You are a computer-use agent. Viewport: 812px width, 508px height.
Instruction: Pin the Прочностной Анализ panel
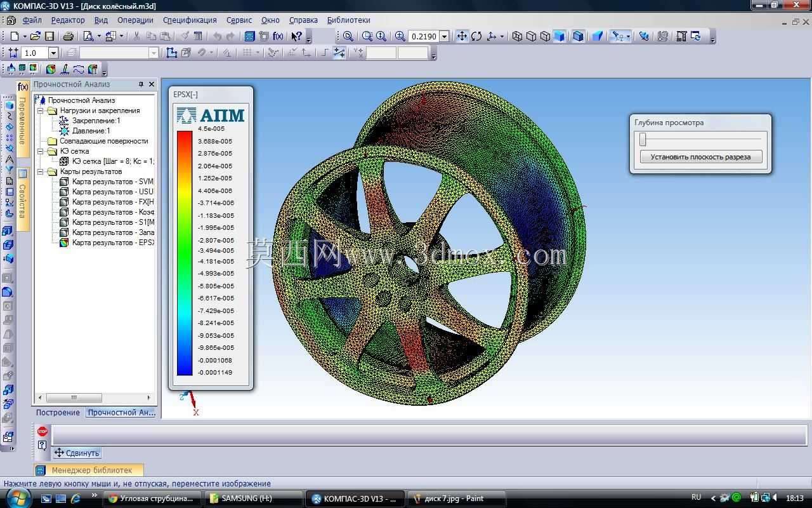[x=141, y=84]
